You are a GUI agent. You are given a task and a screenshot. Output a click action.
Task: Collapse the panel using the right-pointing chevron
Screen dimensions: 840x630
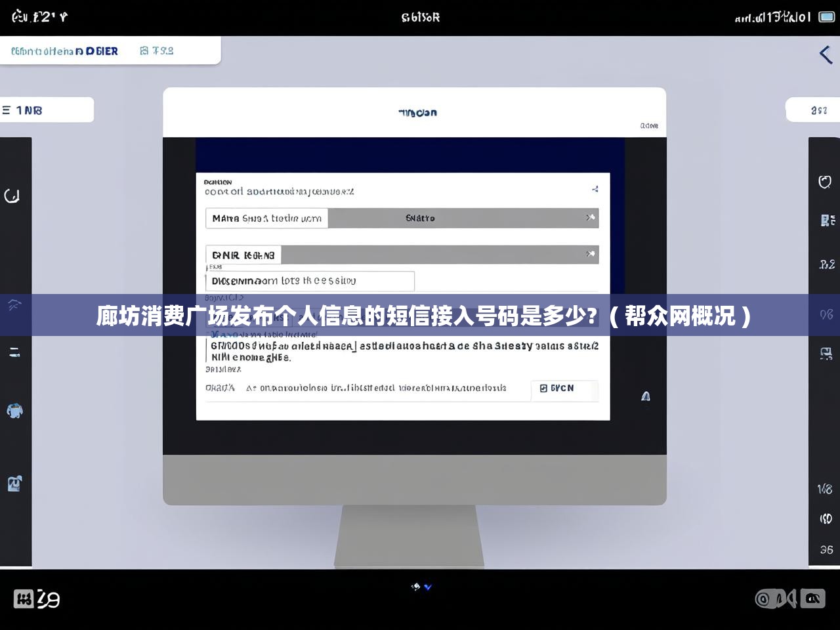tap(825, 54)
